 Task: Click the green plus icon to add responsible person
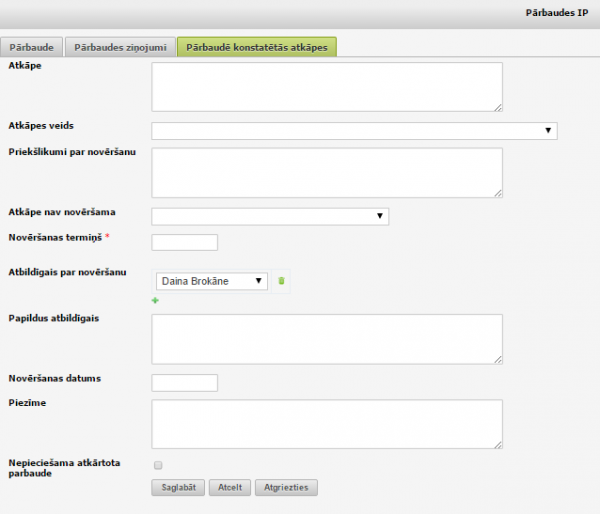pyautogui.click(x=155, y=300)
